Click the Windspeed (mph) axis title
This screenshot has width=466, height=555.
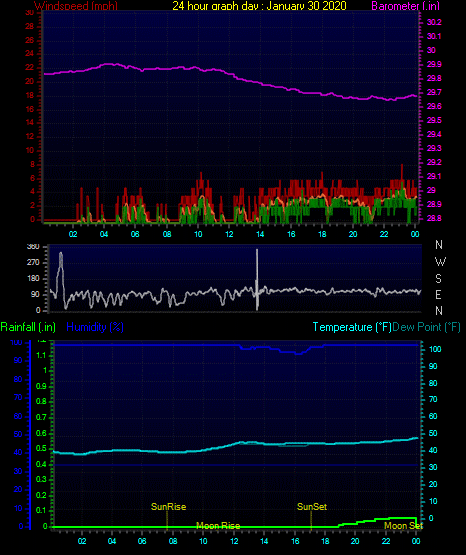[76, 5]
